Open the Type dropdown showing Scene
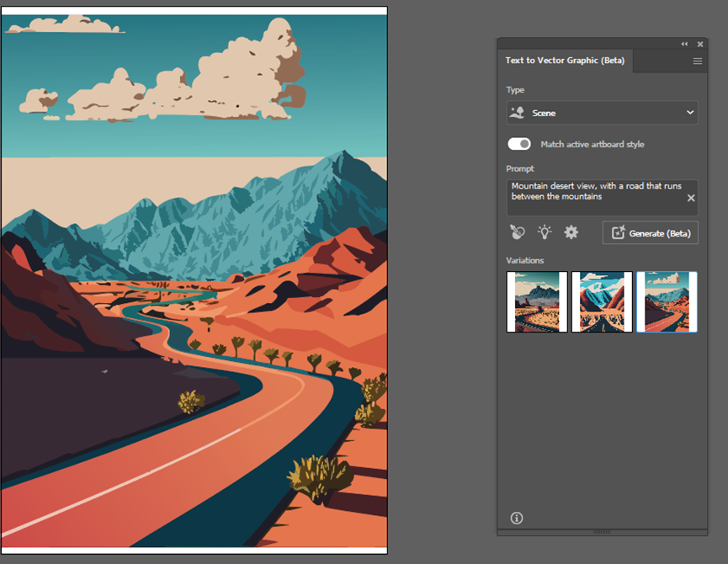 602,113
